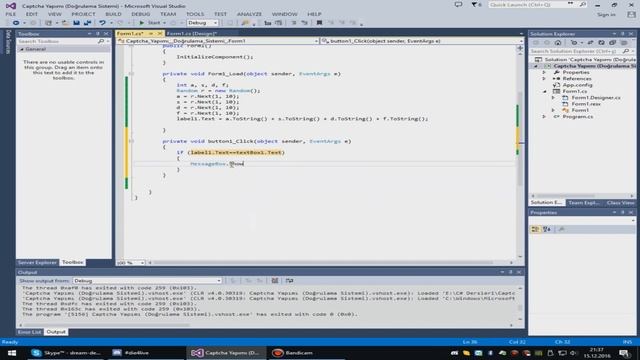Viewport: 640px width, 360px height.
Task: Open the TOOLS menu
Action: (x=195, y=14)
